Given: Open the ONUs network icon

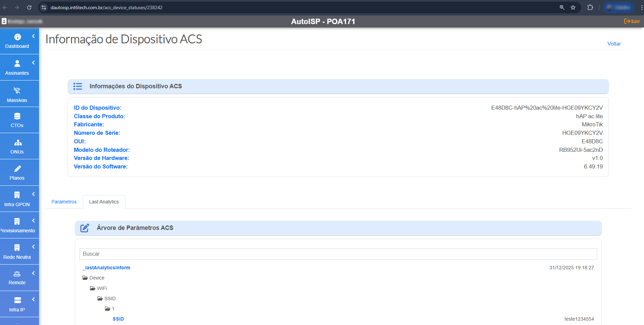Looking at the screenshot, I should (x=18, y=143).
